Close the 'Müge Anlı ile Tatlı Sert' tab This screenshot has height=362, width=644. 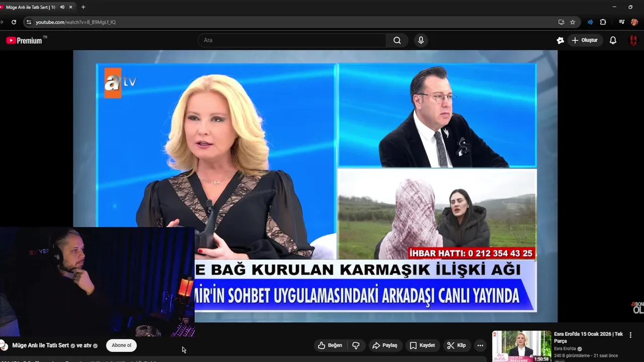[71, 7]
